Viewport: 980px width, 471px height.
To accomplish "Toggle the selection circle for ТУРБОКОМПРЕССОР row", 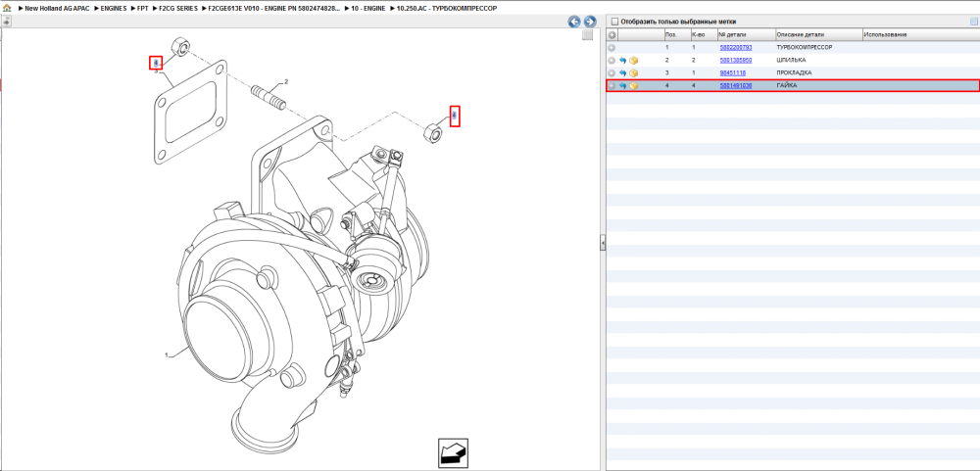I will tap(612, 47).
